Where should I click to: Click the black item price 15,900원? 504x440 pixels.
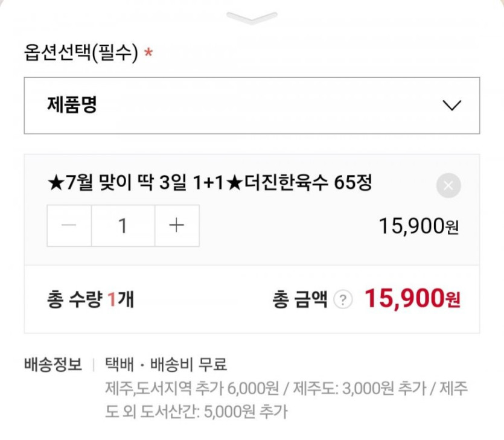[x=419, y=226]
